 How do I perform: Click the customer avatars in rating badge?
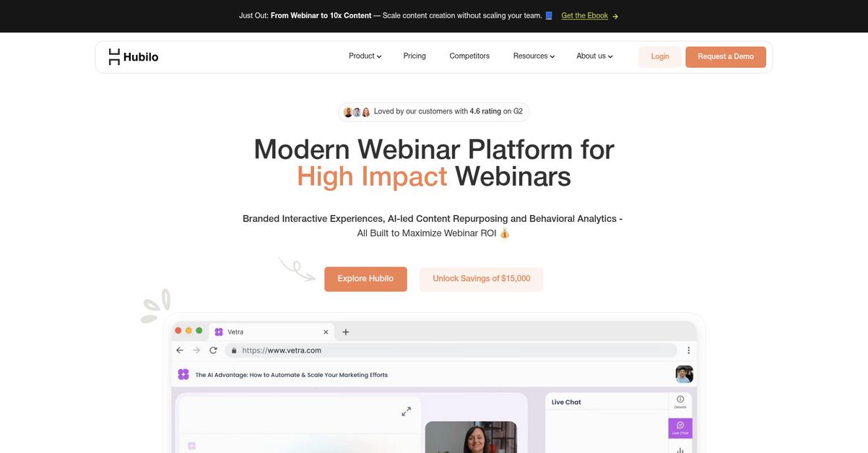click(357, 112)
